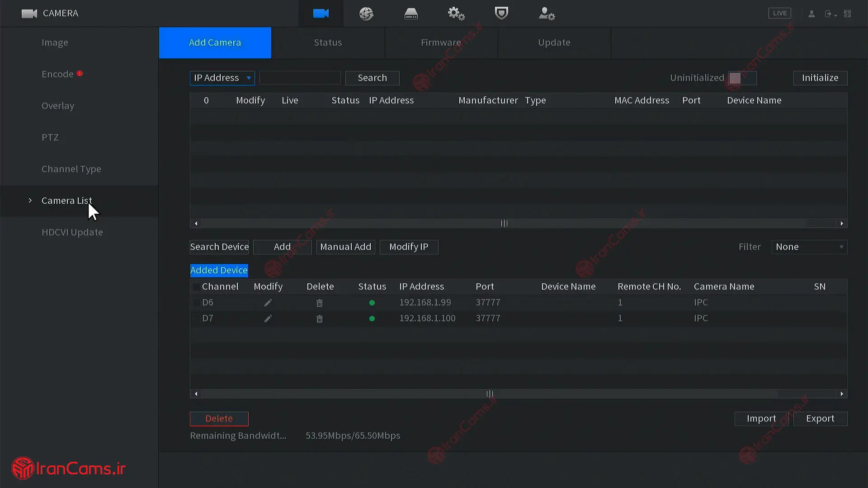The image size is (868, 488).
Task: Click the Search button
Action: pyautogui.click(x=373, y=78)
